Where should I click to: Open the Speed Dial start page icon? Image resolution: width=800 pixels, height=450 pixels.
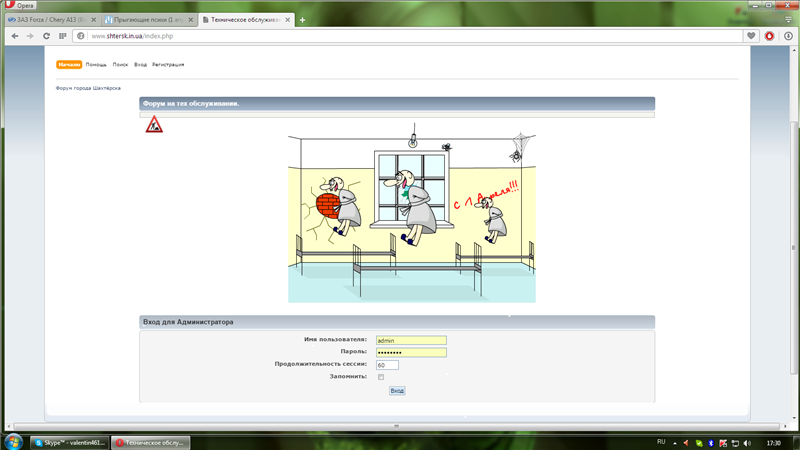pyautogui.click(x=63, y=36)
